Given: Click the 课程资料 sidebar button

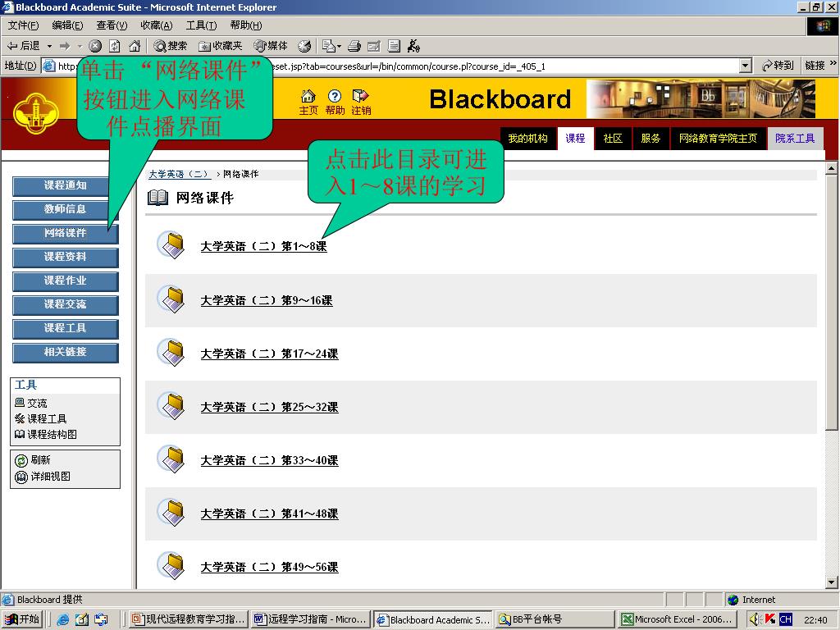Looking at the screenshot, I should [x=66, y=257].
